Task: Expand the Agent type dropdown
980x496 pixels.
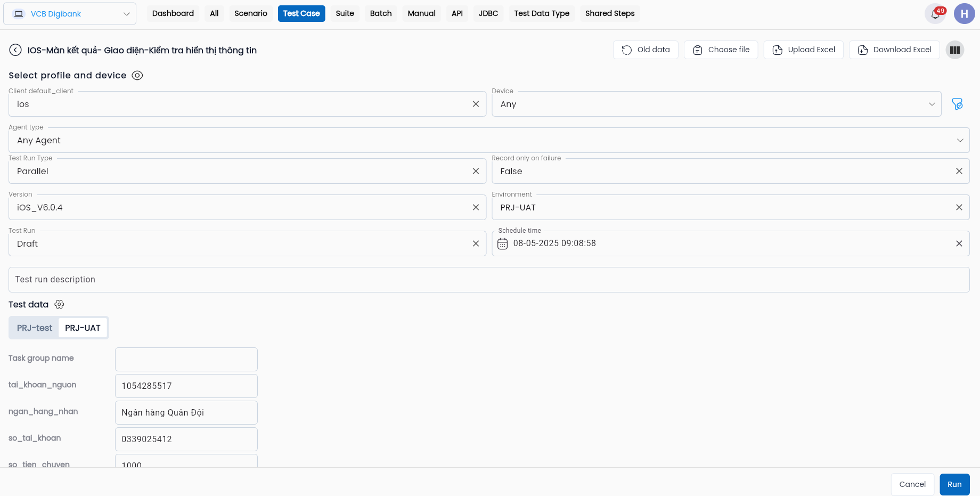Action: (x=960, y=141)
